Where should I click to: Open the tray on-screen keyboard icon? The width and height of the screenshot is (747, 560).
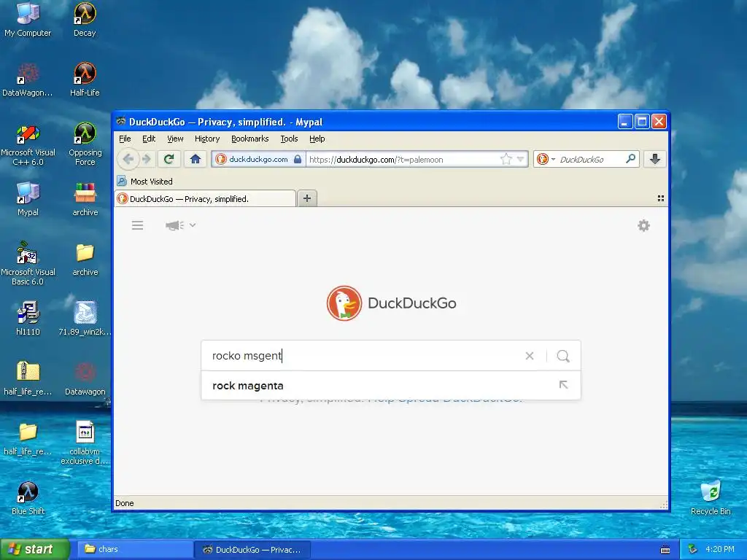click(x=665, y=550)
